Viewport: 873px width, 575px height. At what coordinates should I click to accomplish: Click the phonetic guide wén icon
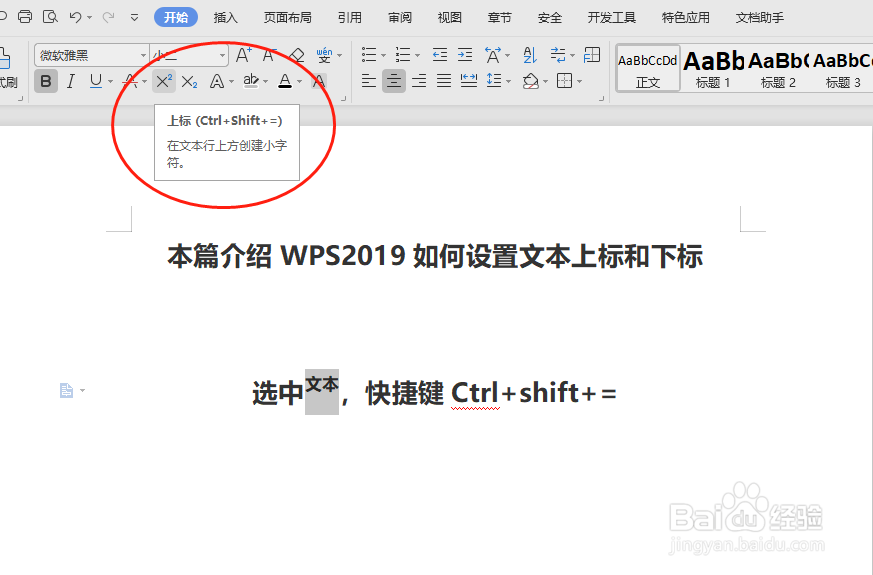pos(323,55)
